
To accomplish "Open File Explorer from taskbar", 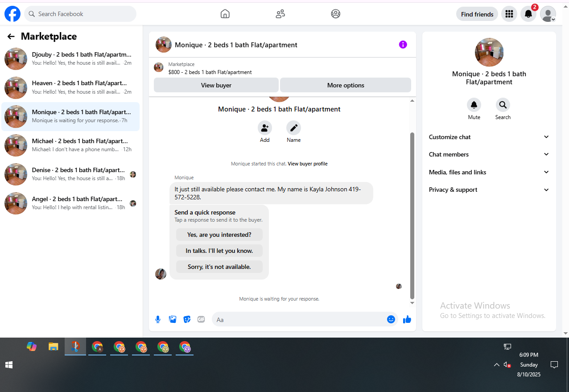I will [x=54, y=347].
